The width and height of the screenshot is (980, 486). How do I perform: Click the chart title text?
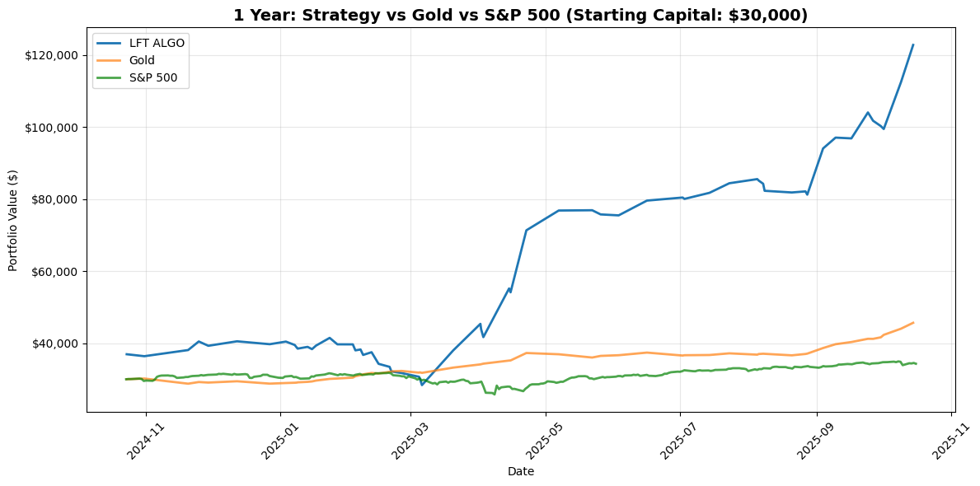[x=520, y=16]
